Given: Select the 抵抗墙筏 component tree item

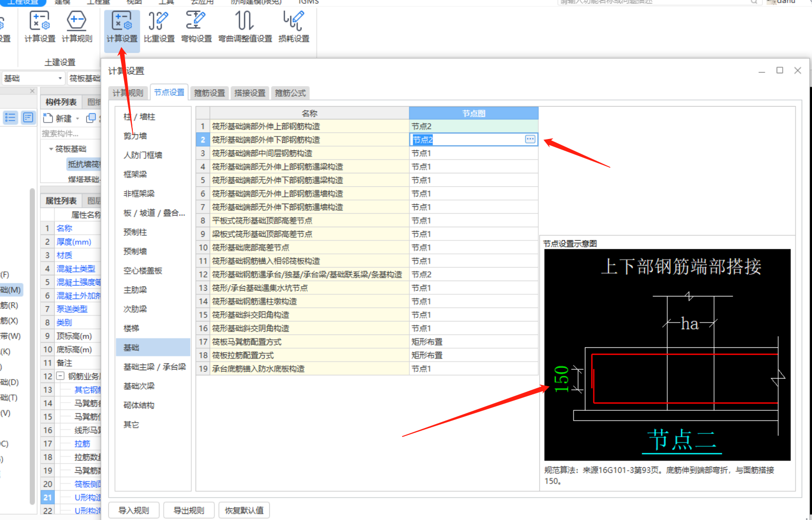Looking at the screenshot, I should click(x=84, y=164).
